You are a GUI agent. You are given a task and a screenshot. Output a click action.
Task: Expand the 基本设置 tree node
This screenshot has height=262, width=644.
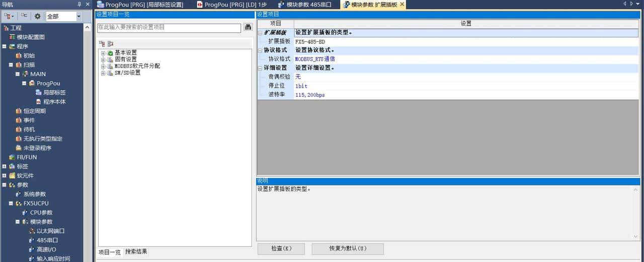[103, 53]
